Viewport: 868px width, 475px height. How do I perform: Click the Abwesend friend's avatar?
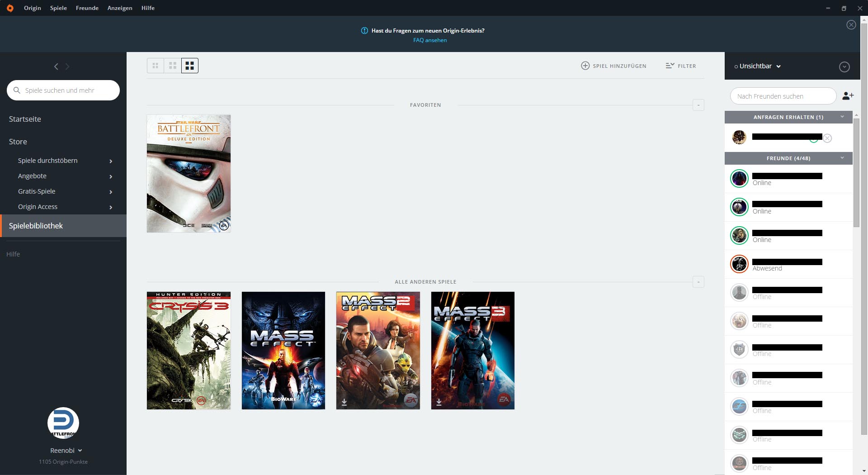click(739, 264)
